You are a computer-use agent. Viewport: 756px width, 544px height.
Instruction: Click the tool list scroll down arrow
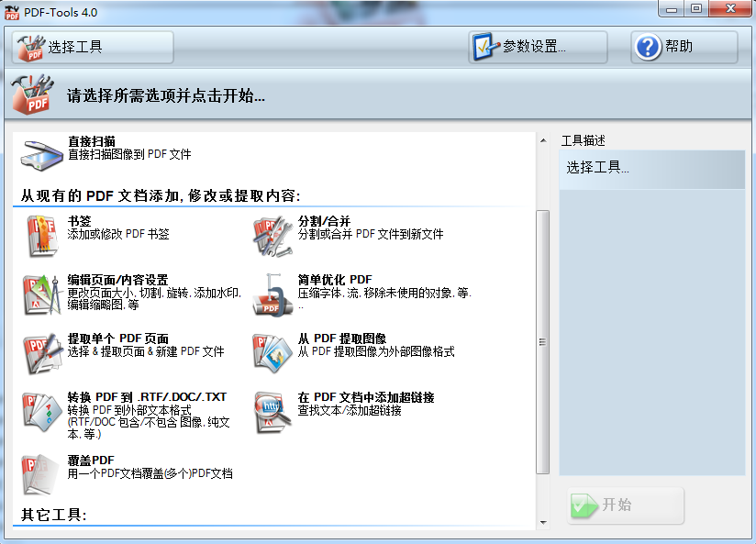[543, 522]
